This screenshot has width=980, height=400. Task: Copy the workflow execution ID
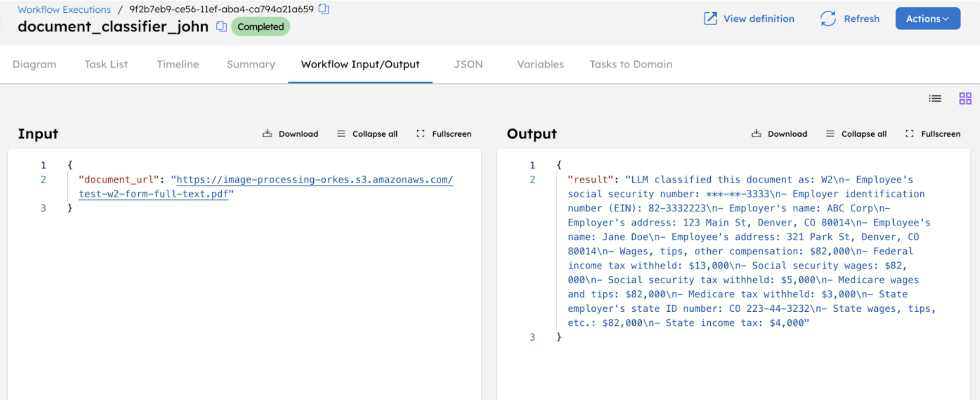coord(323,9)
